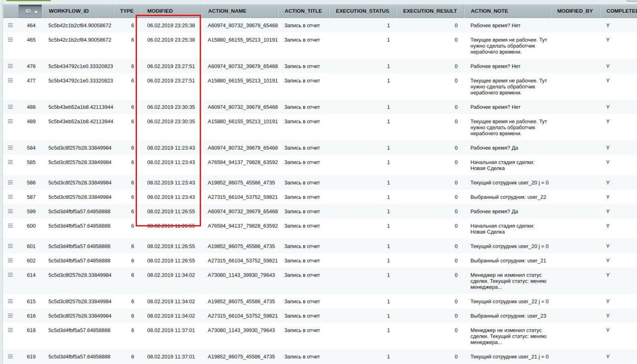Open the row menu for ID 601
Image resolution: width=637 pixels, height=364 pixels.
10,246
